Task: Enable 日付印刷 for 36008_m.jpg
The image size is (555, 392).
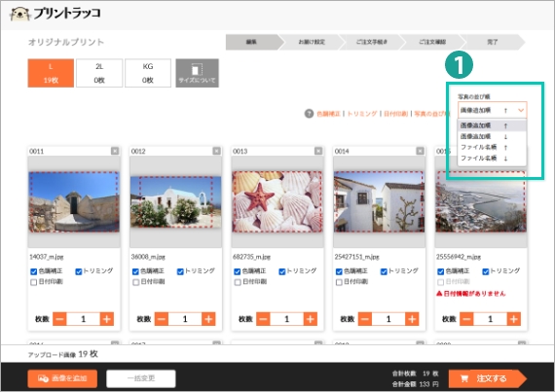Action: pyautogui.click(x=135, y=282)
